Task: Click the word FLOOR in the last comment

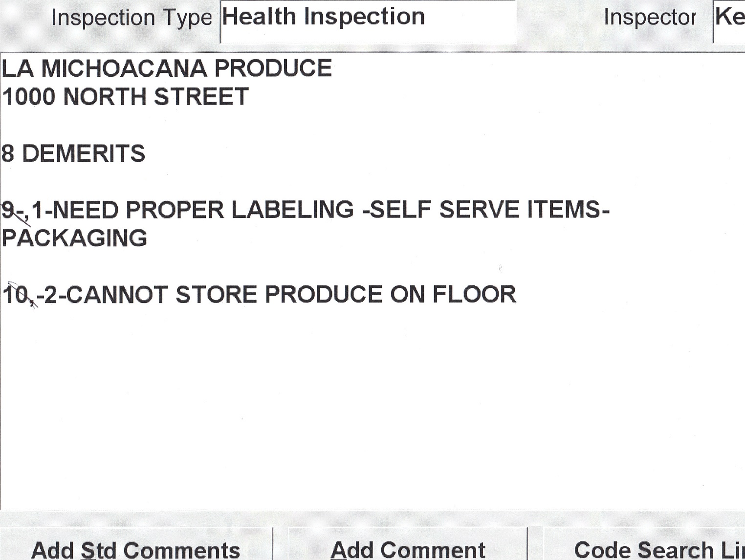Action: coord(474,295)
